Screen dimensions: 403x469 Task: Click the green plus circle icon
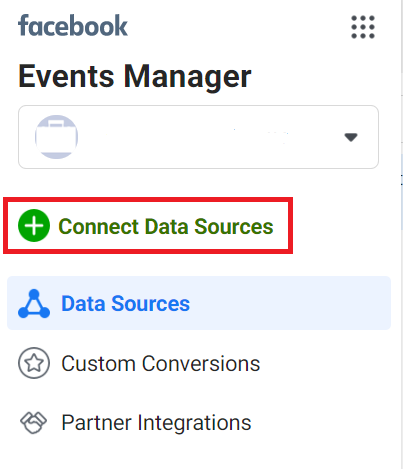(34, 226)
